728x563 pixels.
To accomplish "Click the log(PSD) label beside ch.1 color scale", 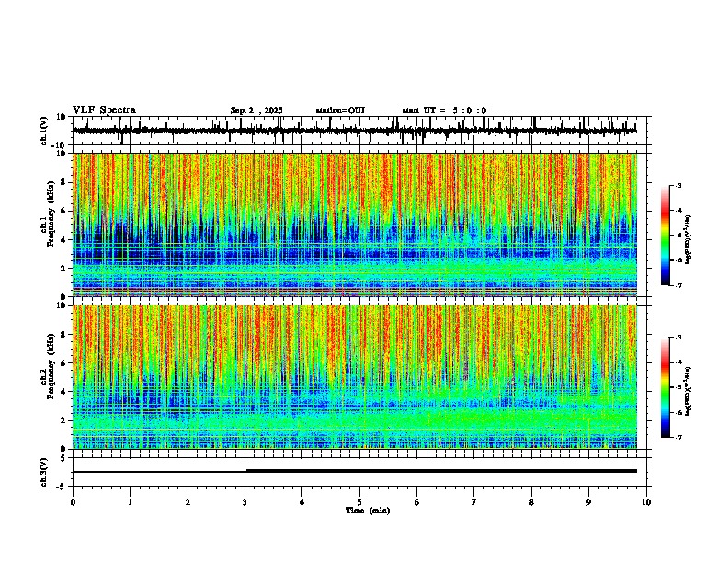I will pos(688,239).
